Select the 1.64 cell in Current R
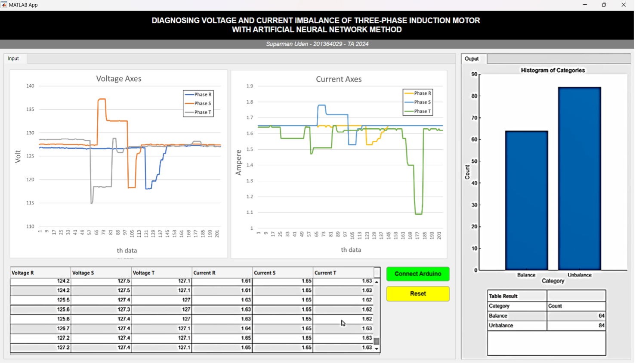The width and height of the screenshot is (636, 364). tap(222, 329)
